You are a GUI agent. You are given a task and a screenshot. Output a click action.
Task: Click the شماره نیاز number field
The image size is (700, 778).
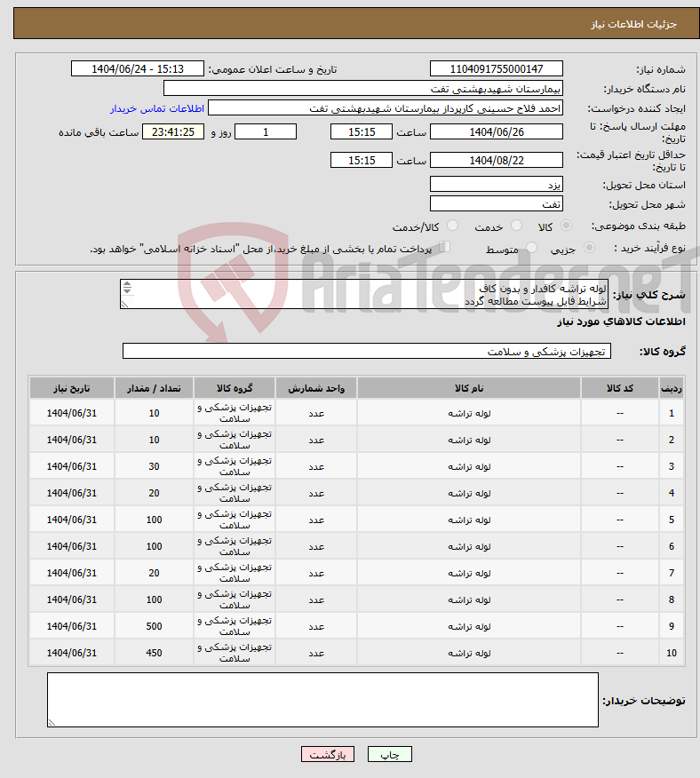(497, 68)
